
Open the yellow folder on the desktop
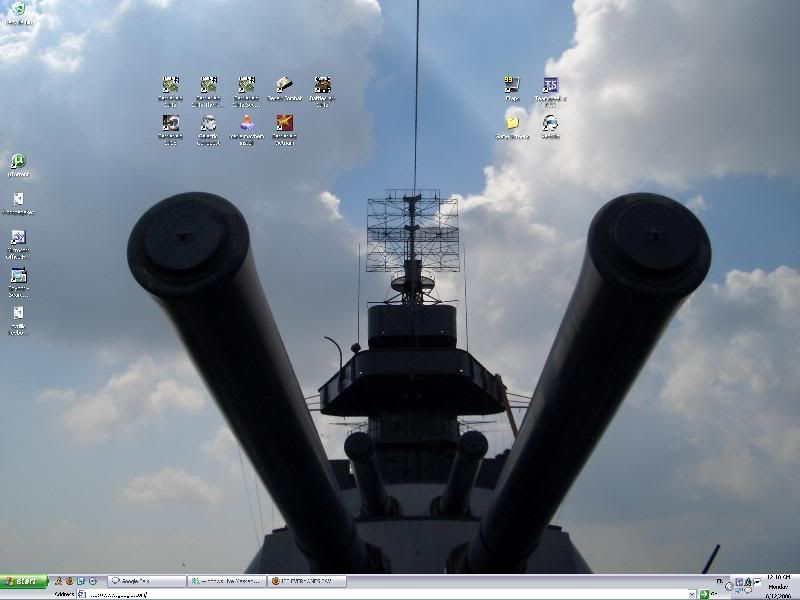tap(512, 127)
